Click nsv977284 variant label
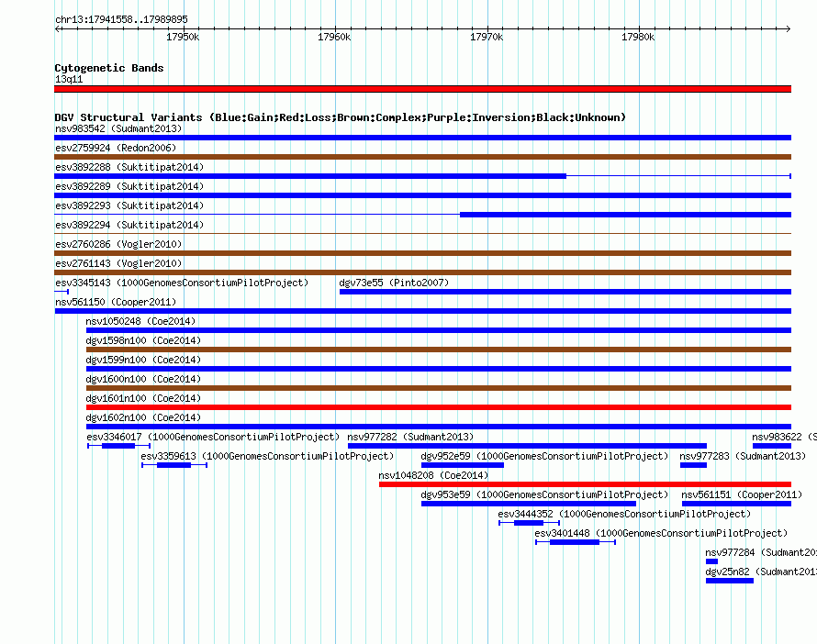Image resolution: width=817 pixels, height=644 pixels. (x=761, y=552)
